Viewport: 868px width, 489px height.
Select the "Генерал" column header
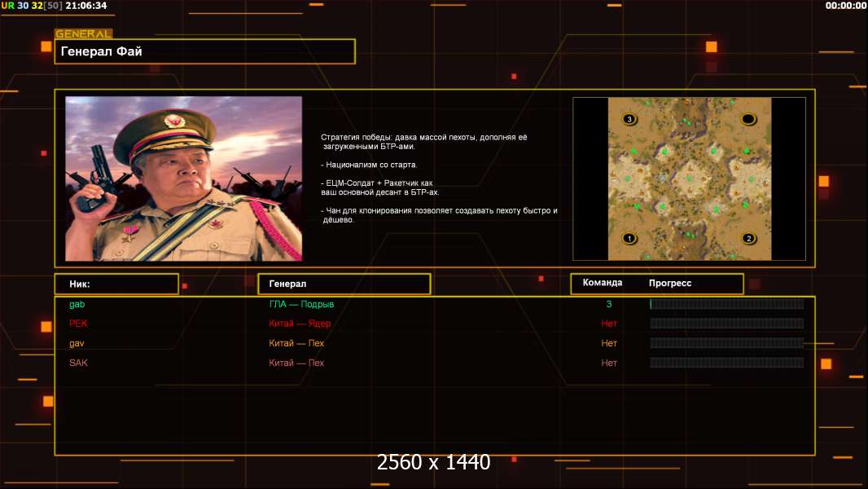[344, 284]
